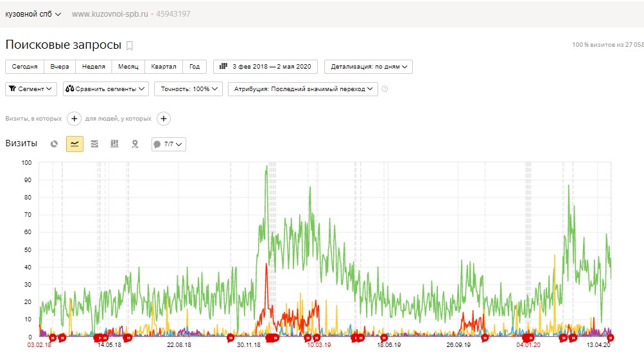Add a condition for людей, у которых
The height and width of the screenshot is (356, 644).
point(164,119)
